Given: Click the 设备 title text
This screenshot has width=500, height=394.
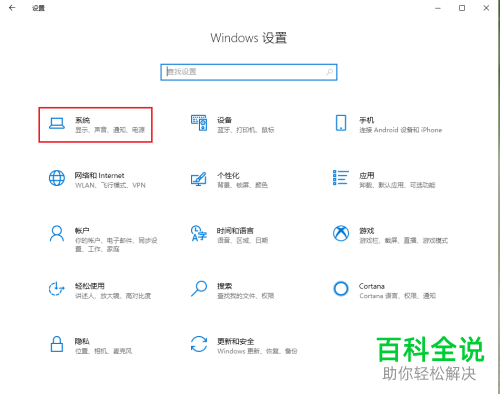Looking at the screenshot, I should click(x=224, y=120).
